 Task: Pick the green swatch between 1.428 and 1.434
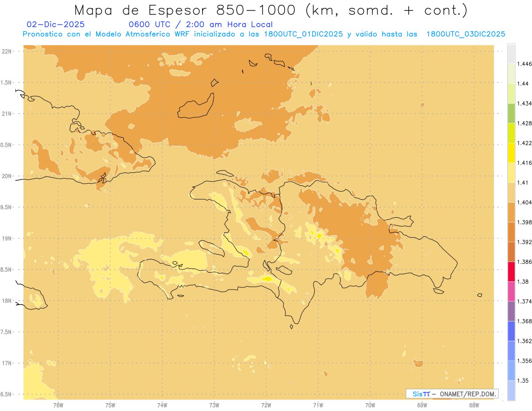coord(511,114)
